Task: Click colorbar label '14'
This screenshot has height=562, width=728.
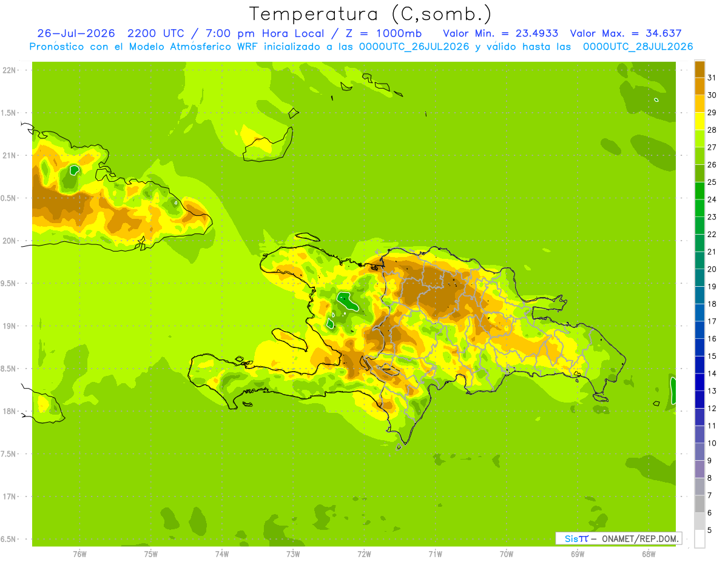Action: (712, 373)
